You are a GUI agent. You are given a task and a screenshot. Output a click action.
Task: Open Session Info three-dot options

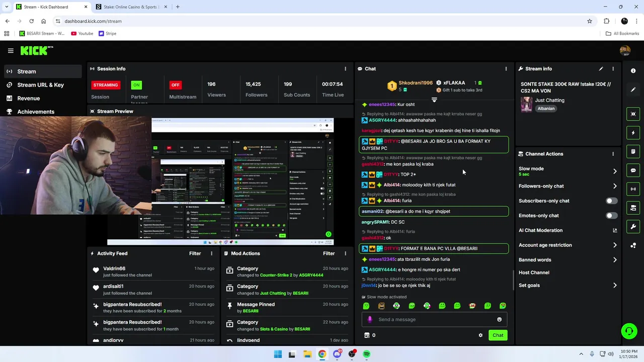click(x=345, y=69)
